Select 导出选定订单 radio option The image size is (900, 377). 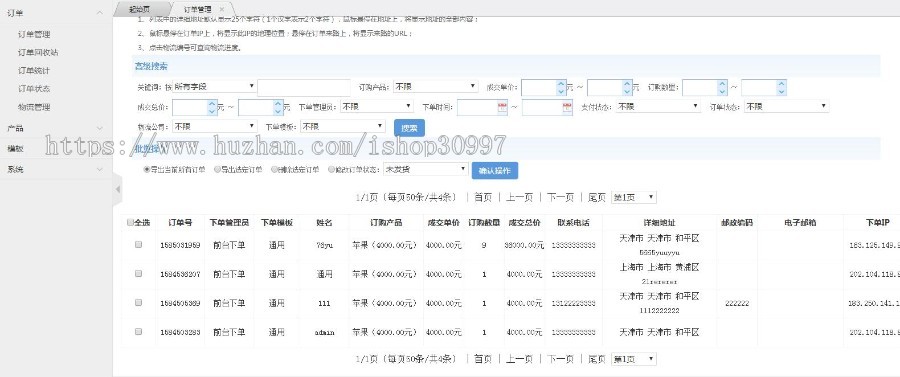click(x=217, y=170)
